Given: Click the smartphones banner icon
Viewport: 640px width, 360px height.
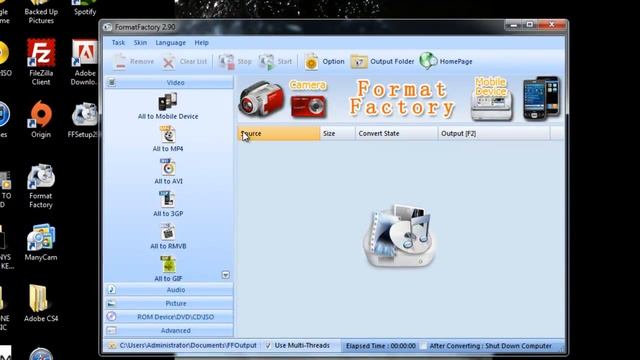Looking at the screenshot, I should click(x=542, y=98).
